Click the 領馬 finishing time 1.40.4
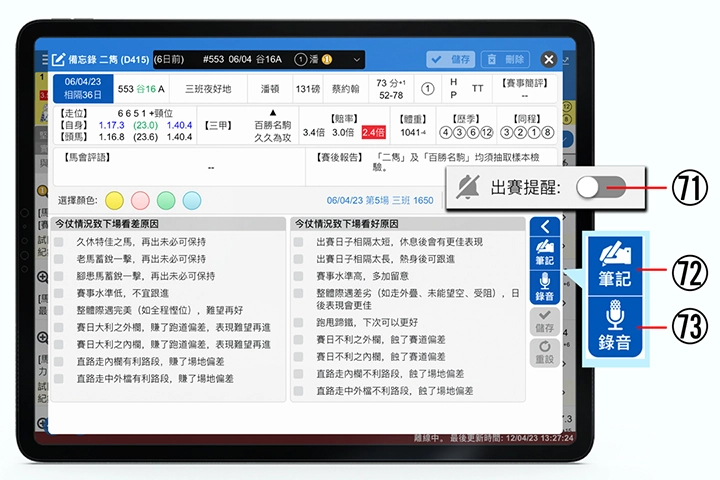This screenshot has width=720, height=480. coord(179,137)
